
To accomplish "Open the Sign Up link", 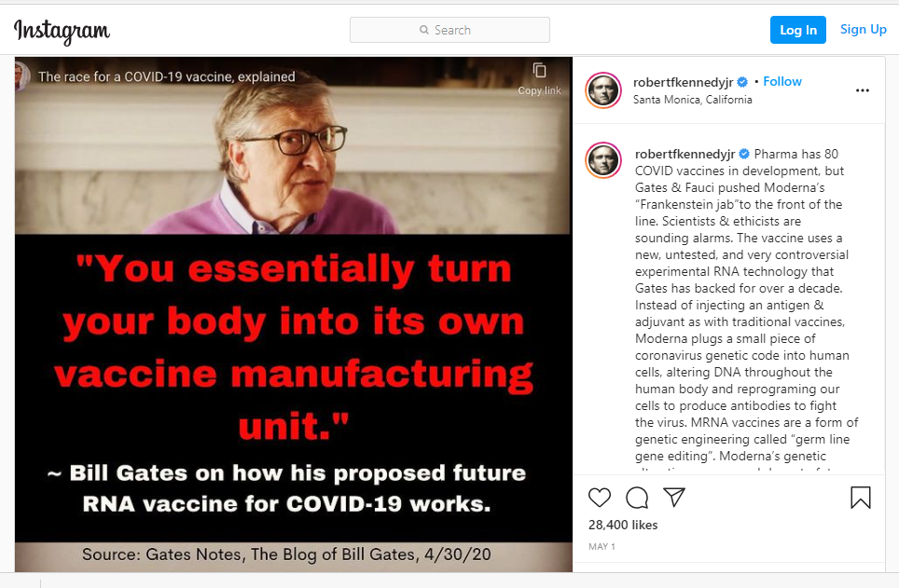I will click(x=863, y=29).
